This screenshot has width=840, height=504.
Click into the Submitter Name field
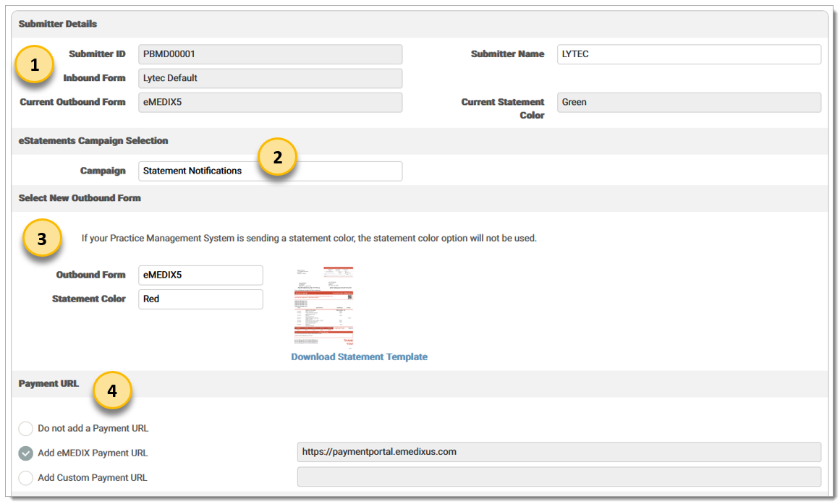688,54
